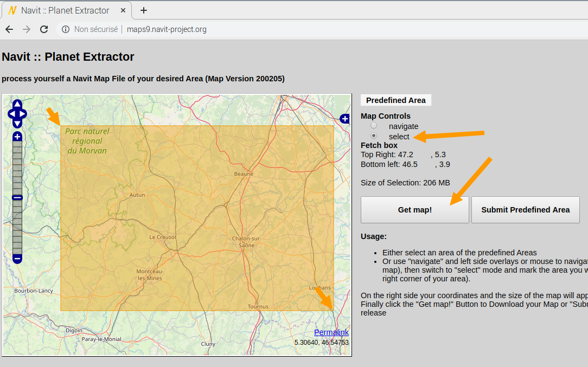Click the Le Creusot label on the map

pyautogui.click(x=163, y=237)
